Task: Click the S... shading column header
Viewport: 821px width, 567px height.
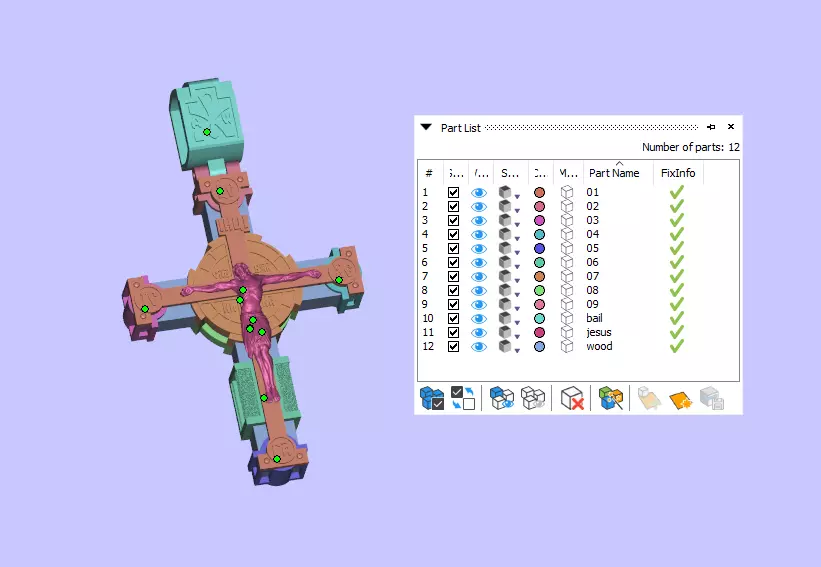Action: pyautogui.click(x=511, y=173)
